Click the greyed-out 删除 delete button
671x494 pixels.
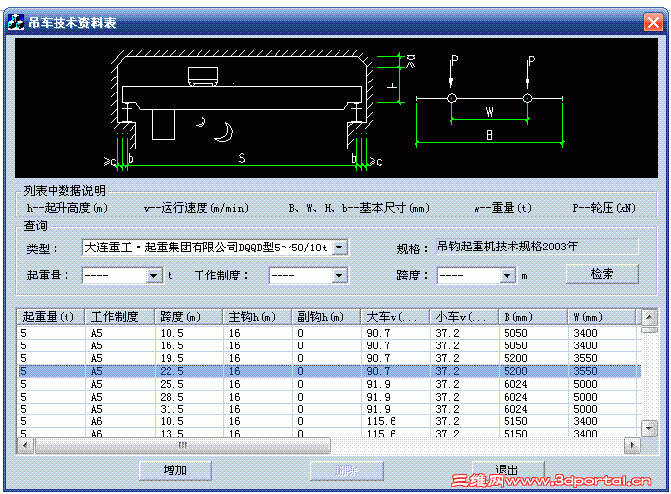click(x=347, y=470)
